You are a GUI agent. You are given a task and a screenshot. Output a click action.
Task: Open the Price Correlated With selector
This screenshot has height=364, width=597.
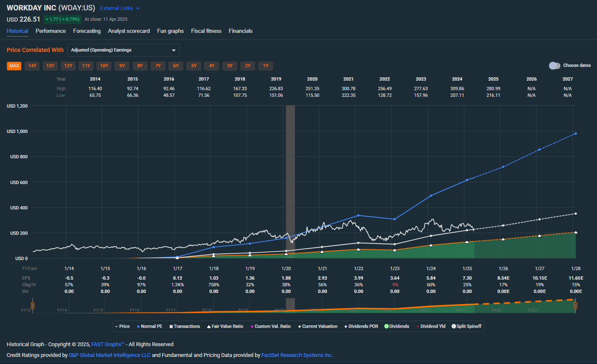click(123, 50)
